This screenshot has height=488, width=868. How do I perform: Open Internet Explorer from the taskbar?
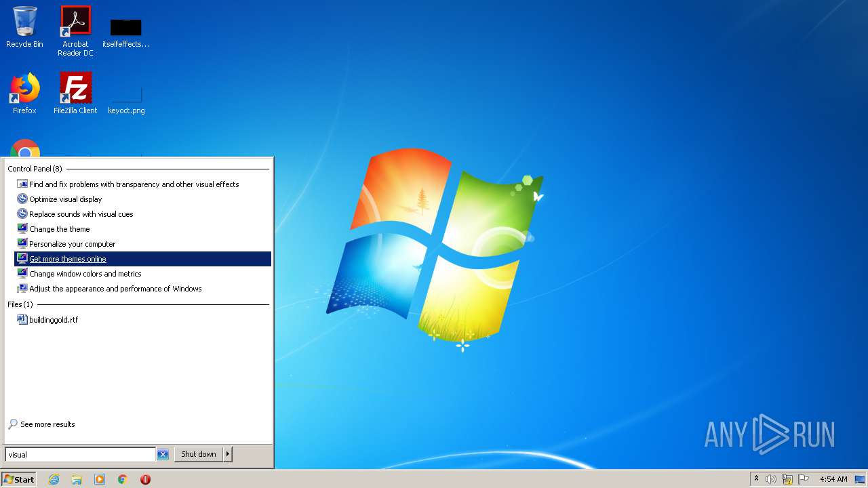(x=54, y=479)
